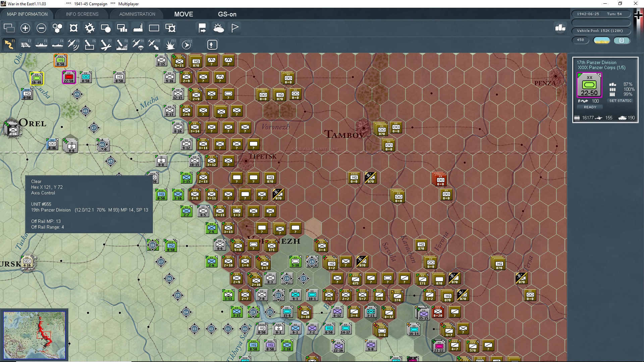
Task: Click the Penza city marker
Action: point(555,76)
